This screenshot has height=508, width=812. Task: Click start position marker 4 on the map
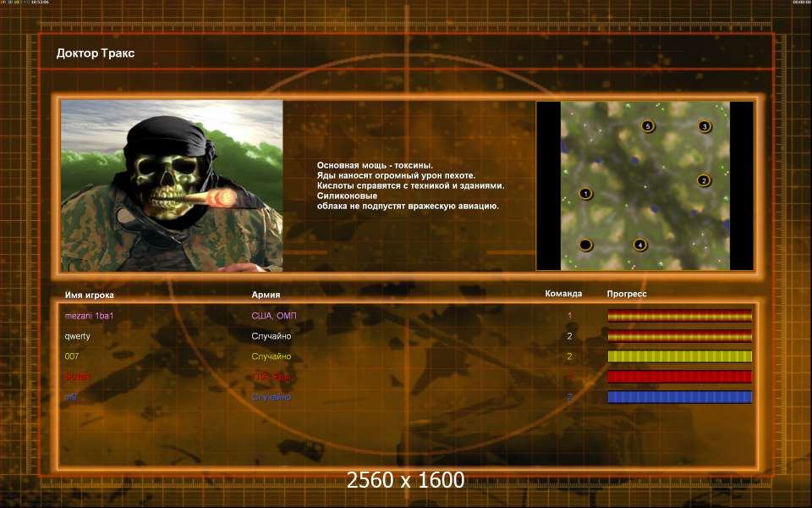pos(640,245)
